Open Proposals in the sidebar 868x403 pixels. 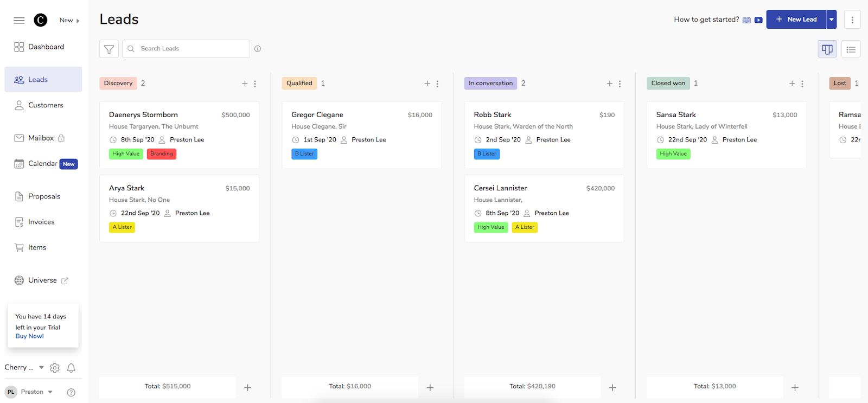pyautogui.click(x=43, y=196)
